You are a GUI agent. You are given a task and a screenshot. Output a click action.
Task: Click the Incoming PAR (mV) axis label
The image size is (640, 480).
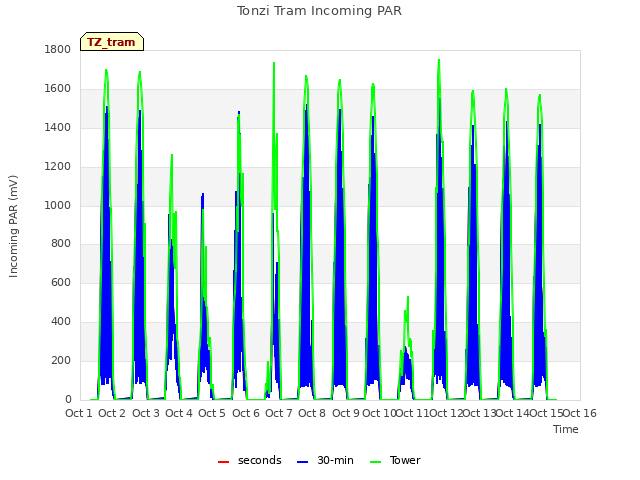[13, 227]
